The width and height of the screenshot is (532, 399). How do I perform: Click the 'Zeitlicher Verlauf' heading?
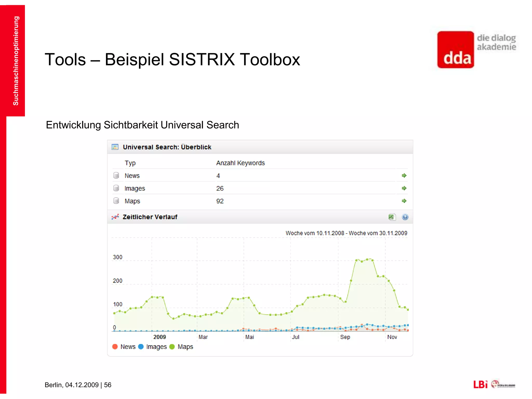150,217
